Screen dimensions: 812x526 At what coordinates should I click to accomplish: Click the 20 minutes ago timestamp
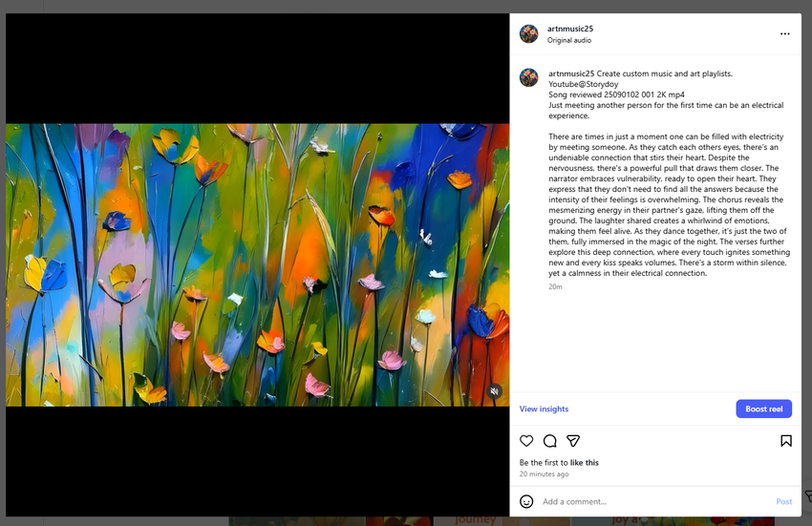pyautogui.click(x=544, y=474)
